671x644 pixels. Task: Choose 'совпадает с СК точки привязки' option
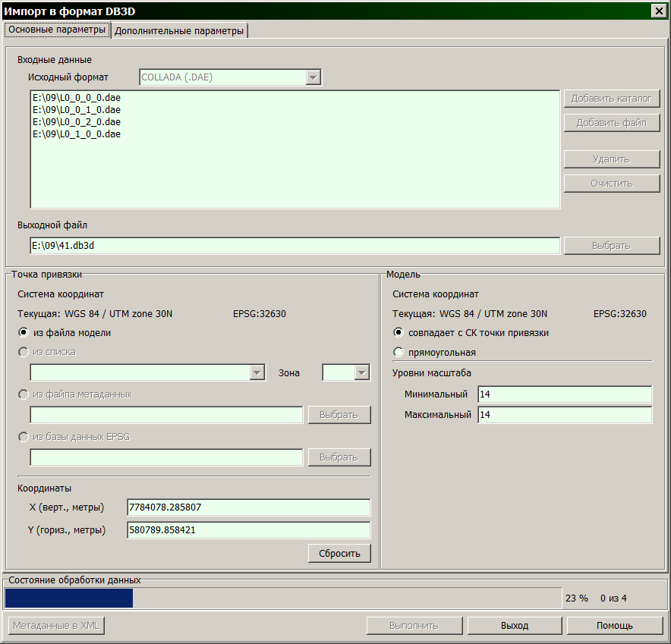click(399, 332)
